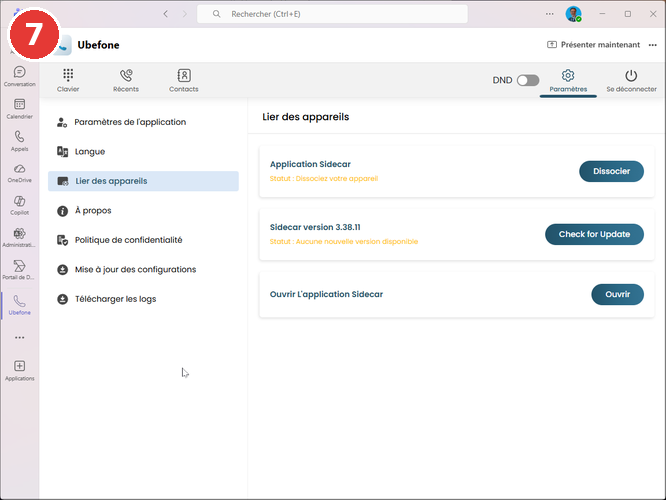Open the Conversation icon in Teams sidebar
This screenshot has width=666, height=500.
[20, 76]
